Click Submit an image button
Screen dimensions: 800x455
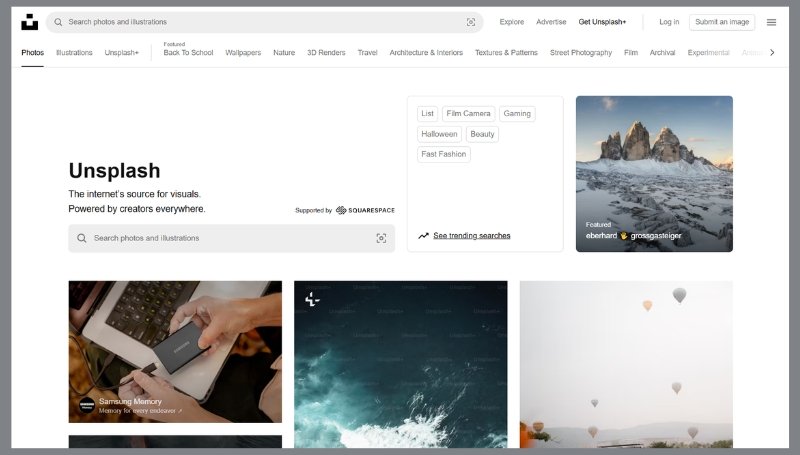coord(722,22)
